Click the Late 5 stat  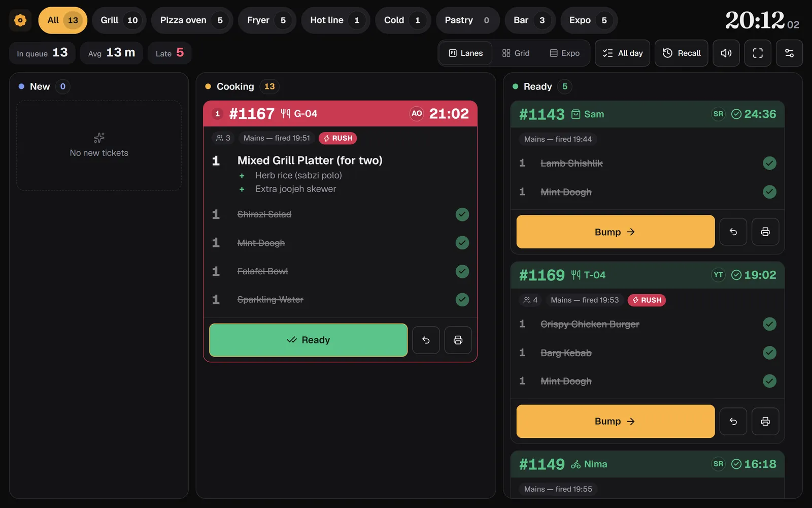click(x=170, y=53)
